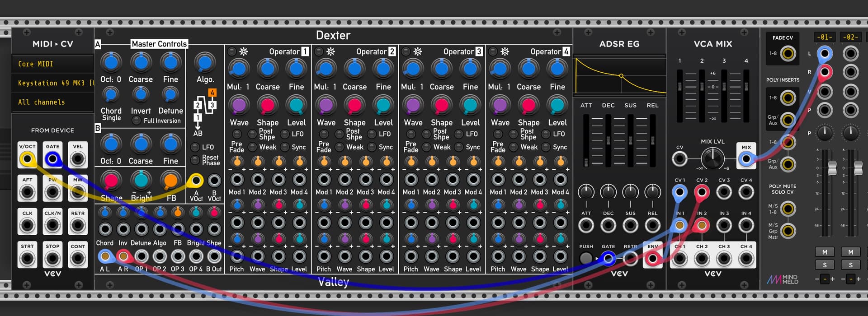Click Dexter's B Out output jack
868x316 pixels.
214,256
